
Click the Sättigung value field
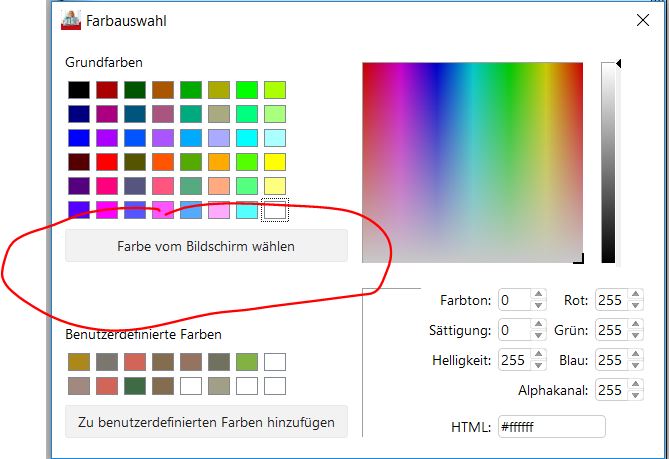coord(515,330)
